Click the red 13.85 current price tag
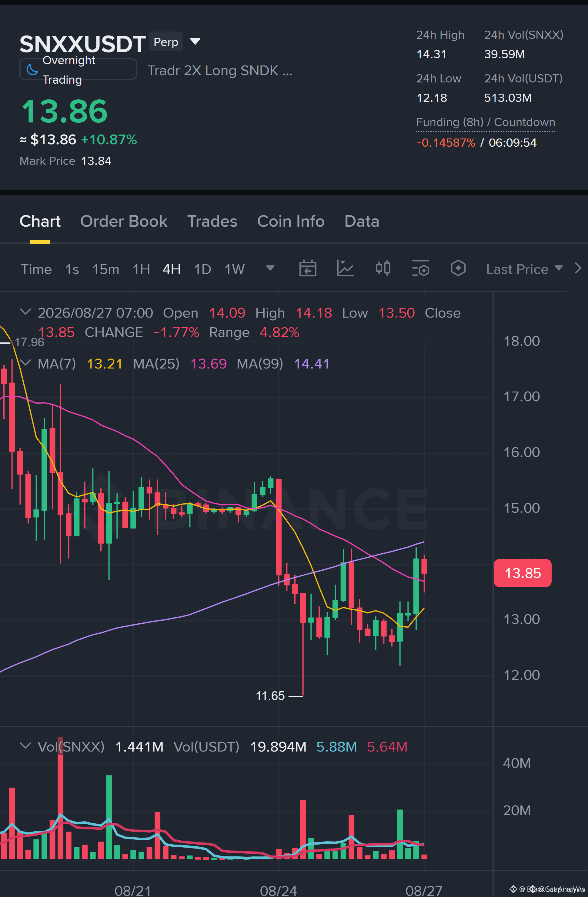The image size is (588, 897). click(523, 573)
